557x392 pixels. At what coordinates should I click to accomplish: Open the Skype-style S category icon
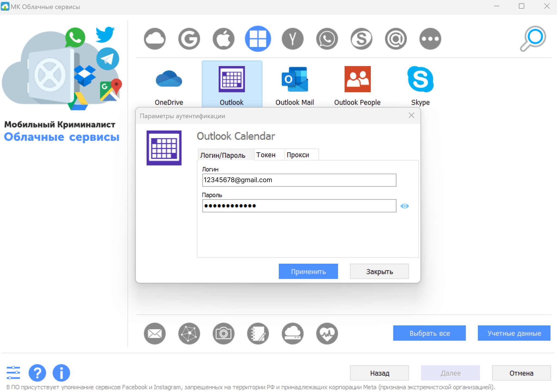click(x=361, y=39)
